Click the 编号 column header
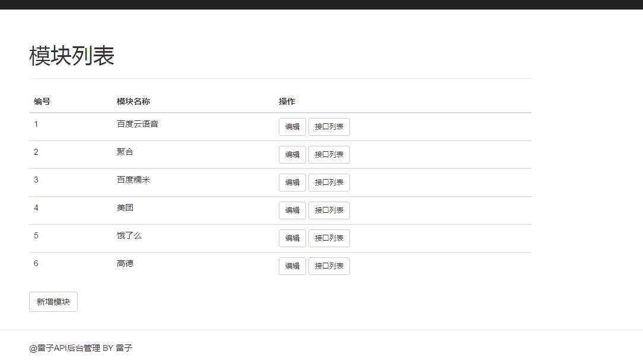Image resolution: width=643 pixels, height=364 pixels. point(42,101)
